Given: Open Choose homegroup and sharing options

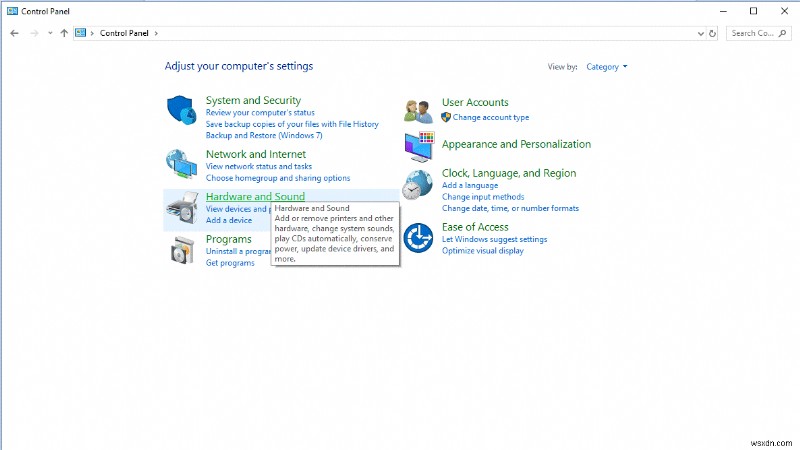Looking at the screenshot, I should 278,178.
